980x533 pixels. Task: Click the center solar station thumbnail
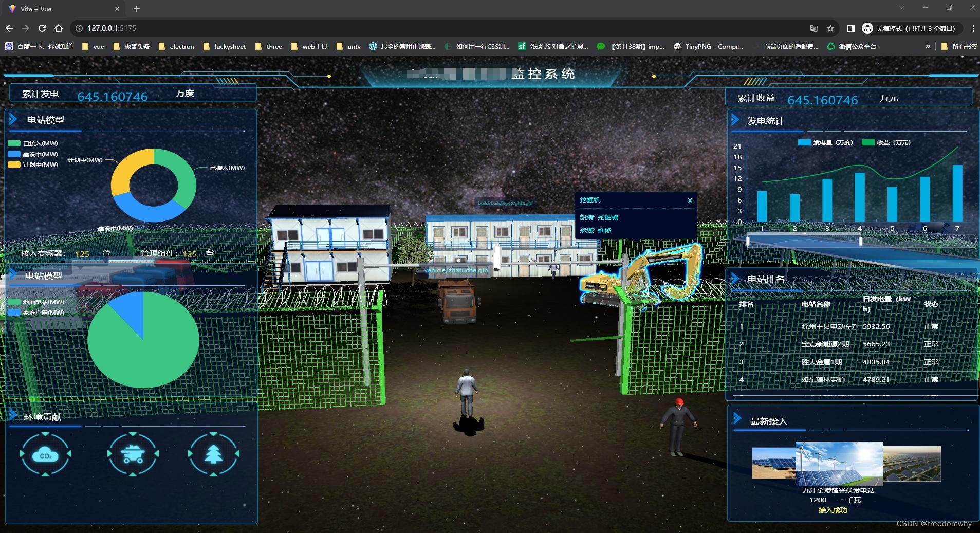839,464
